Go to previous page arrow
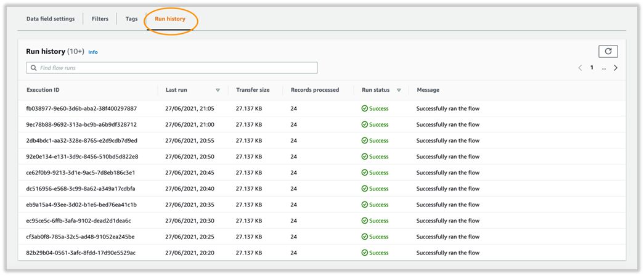Screen dimensions: 644x276 click(x=580, y=68)
